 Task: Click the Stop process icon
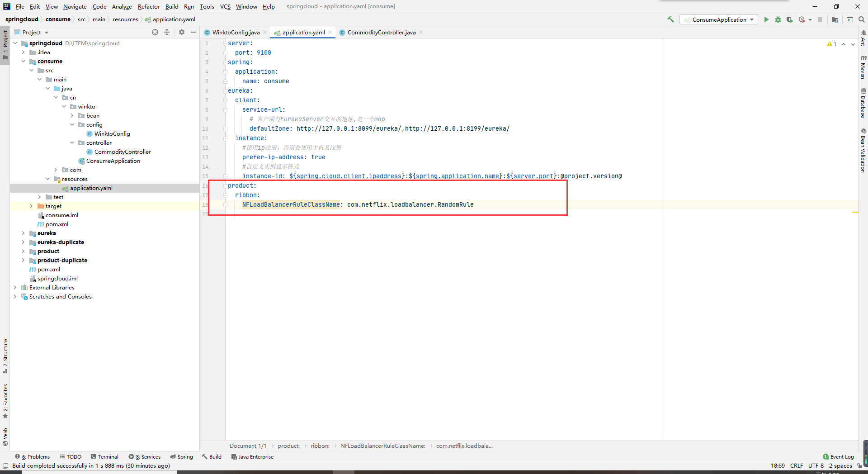tap(820, 19)
